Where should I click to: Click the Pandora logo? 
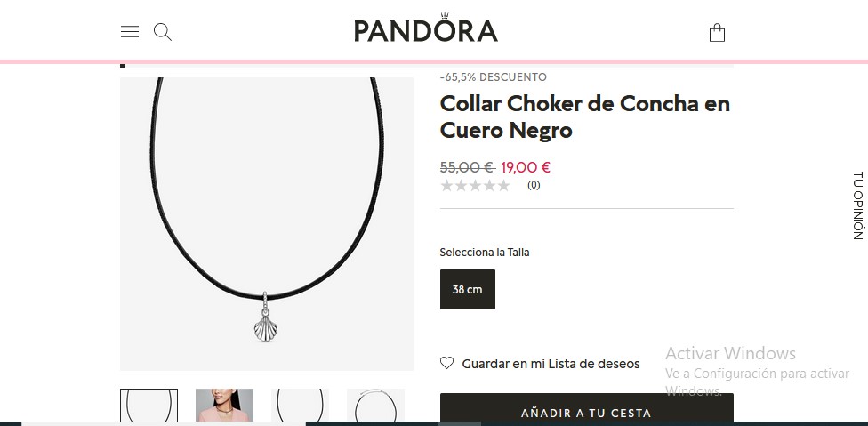click(426, 28)
